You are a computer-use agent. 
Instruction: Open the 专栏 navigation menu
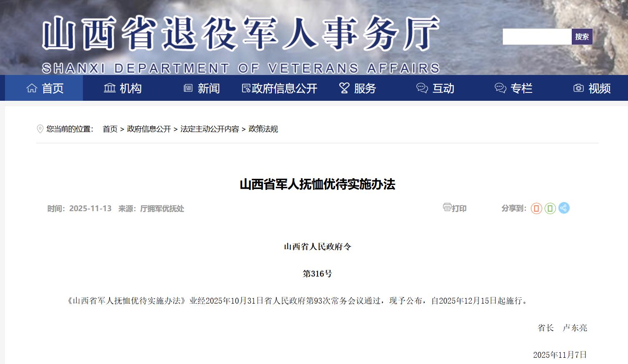(521, 88)
